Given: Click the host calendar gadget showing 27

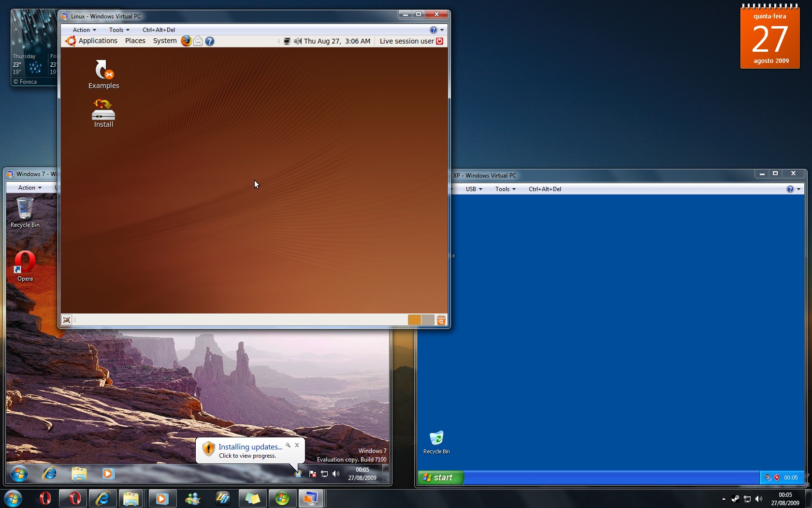Looking at the screenshot, I should [770, 37].
